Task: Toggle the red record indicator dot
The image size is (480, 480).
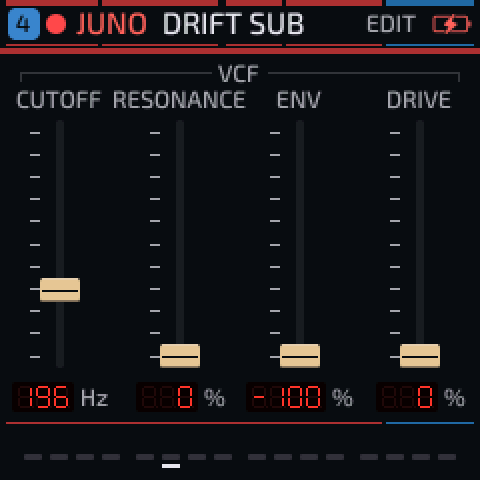Action: pyautogui.click(x=56, y=24)
